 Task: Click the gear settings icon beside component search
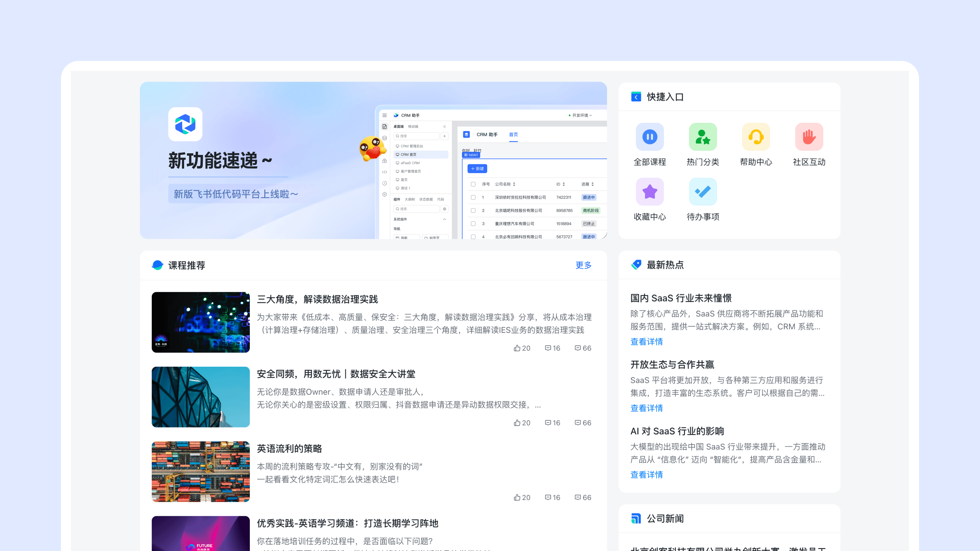444,209
